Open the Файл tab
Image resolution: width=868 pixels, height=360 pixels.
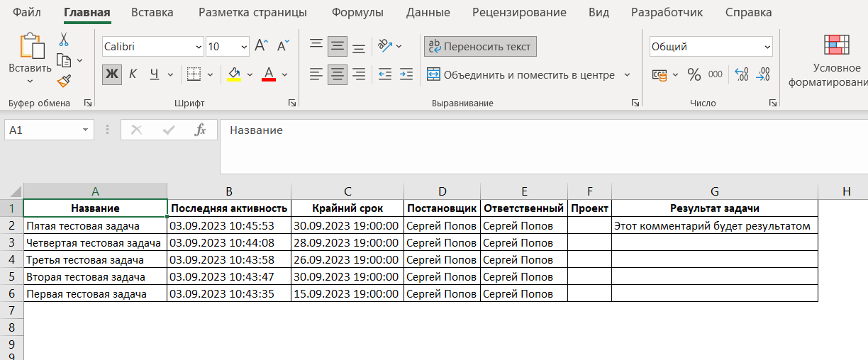pyautogui.click(x=27, y=13)
